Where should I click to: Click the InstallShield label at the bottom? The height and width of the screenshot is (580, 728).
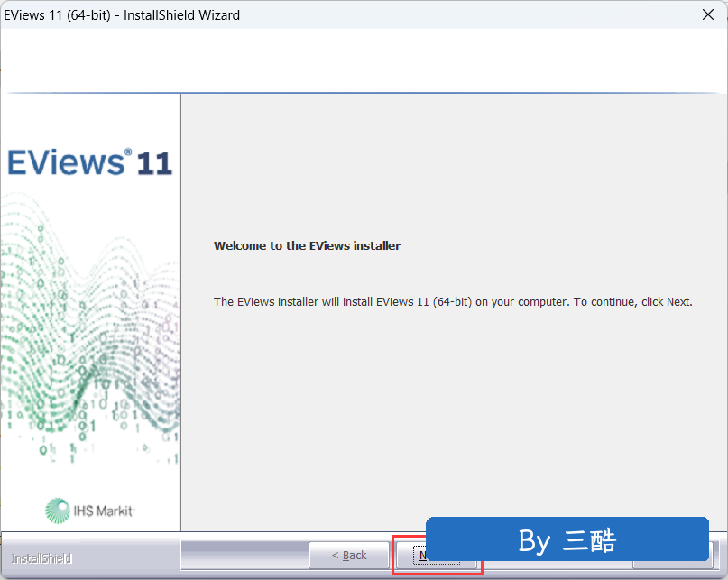(x=41, y=558)
